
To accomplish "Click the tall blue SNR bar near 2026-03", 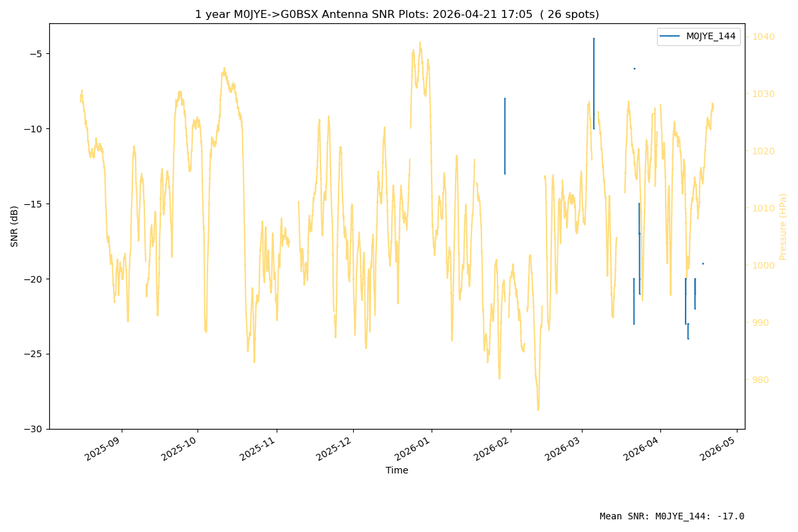I will 594,83.
